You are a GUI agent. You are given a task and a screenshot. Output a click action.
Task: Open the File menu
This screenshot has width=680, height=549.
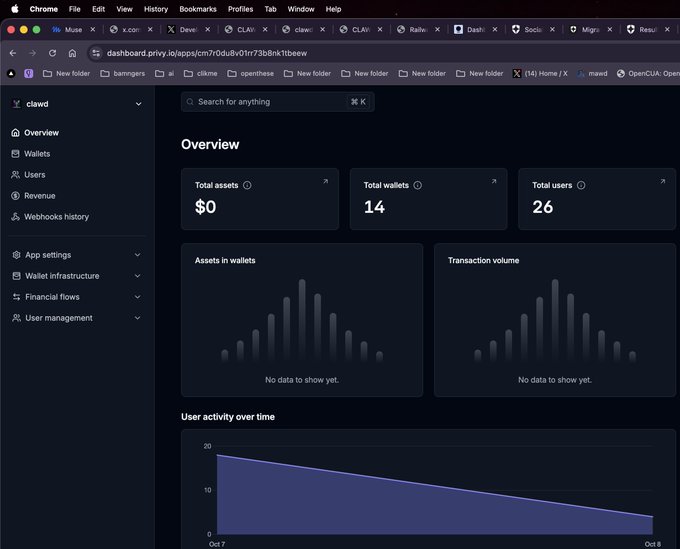point(75,9)
